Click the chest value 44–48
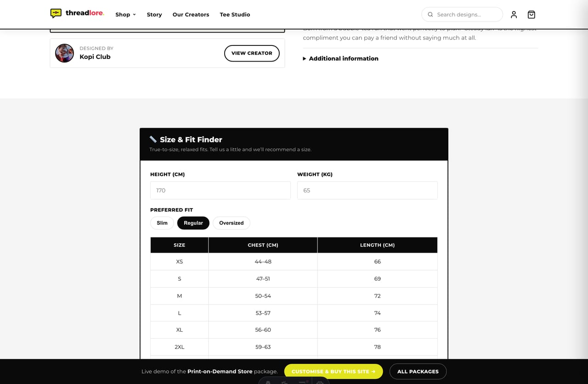 (x=263, y=261)
